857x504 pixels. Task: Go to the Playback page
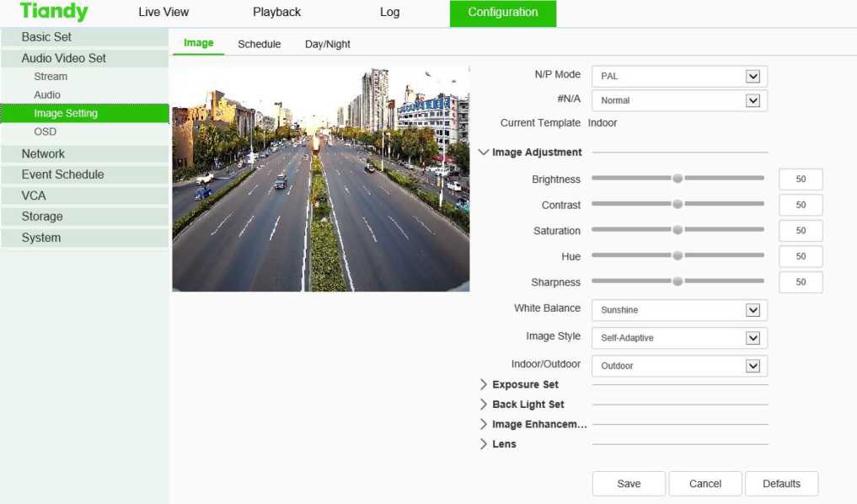(276, 12)
